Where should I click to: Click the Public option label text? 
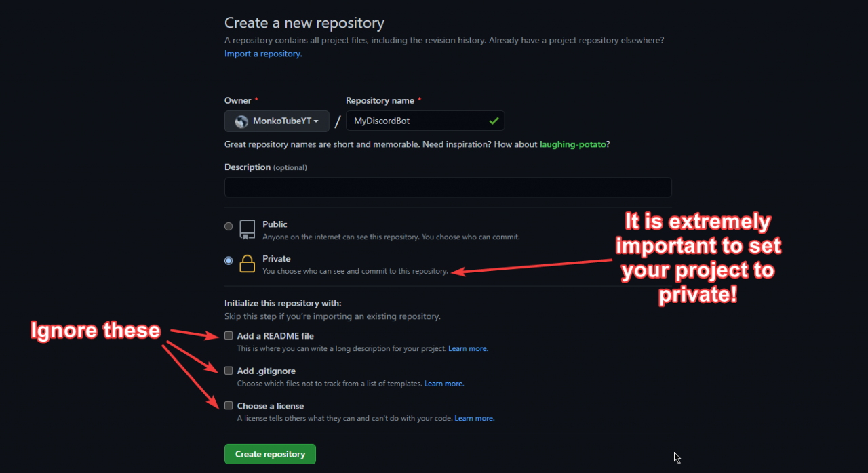(x=275, y=224)
